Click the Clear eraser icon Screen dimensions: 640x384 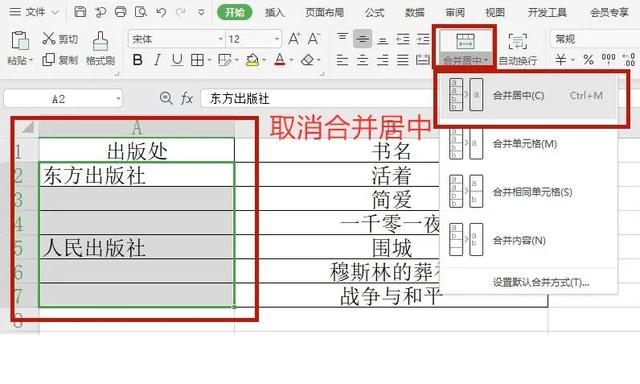(x=307, y=60)
